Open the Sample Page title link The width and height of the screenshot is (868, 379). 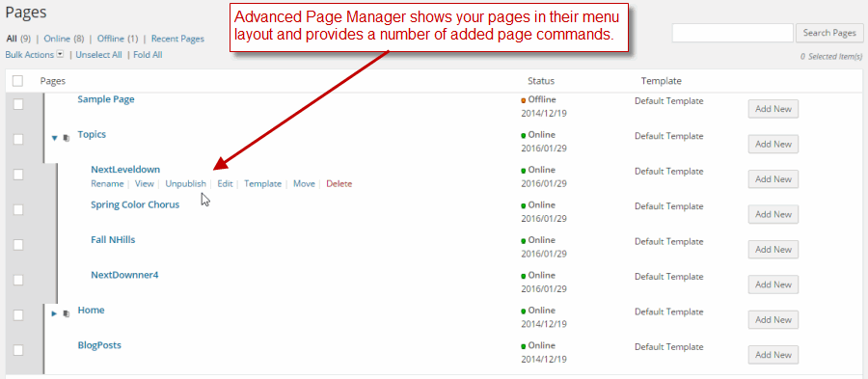coord(106,99)
